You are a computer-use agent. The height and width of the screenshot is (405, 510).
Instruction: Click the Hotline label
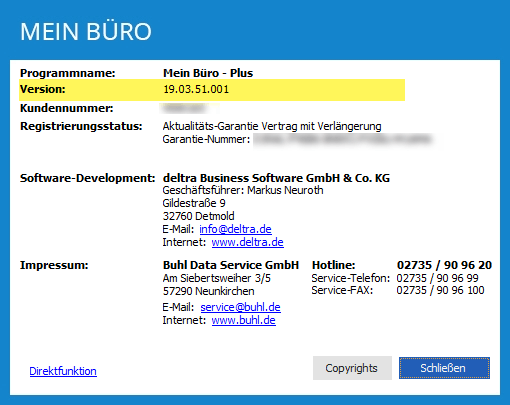point(334,265)
